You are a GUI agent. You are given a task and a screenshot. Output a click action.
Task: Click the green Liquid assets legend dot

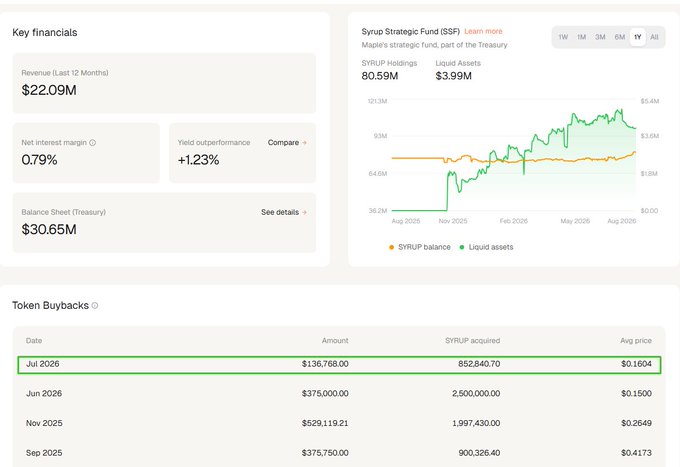point(462,248)
